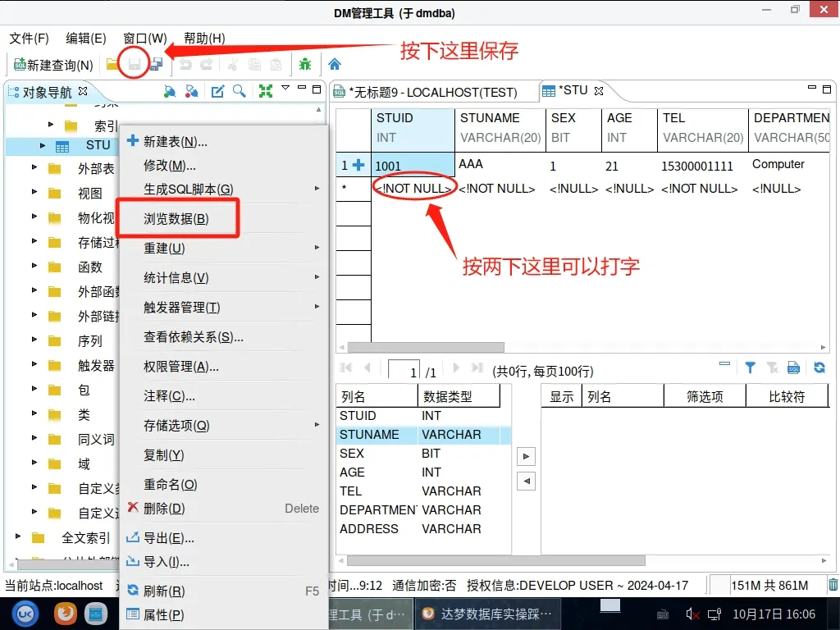Click the page number input field

click(404, 372)
